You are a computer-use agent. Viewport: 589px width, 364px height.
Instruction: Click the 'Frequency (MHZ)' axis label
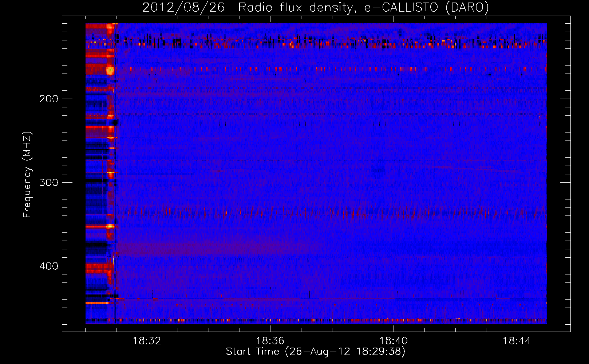pyautogui.click(x=27, y=175)
